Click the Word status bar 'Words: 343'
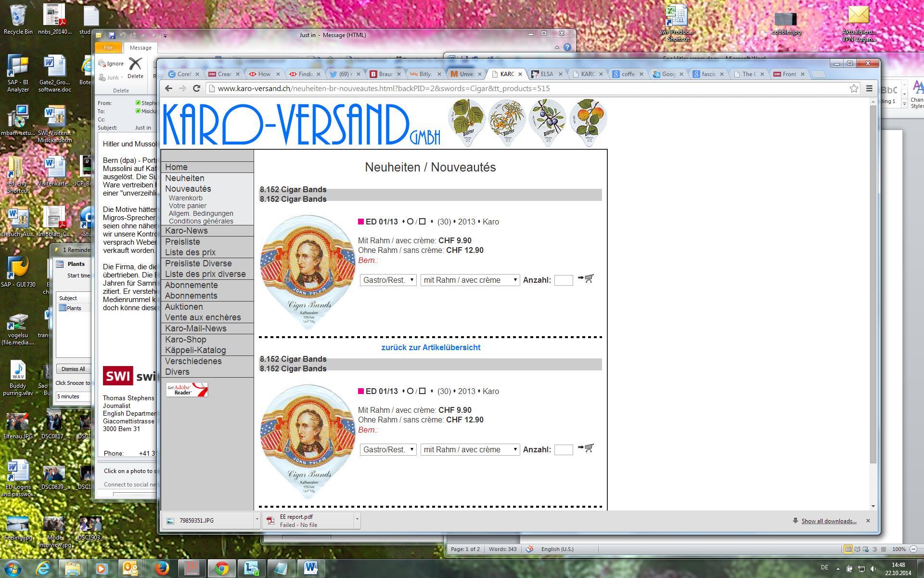Screen dimensions: 924x578 [502, 549]
